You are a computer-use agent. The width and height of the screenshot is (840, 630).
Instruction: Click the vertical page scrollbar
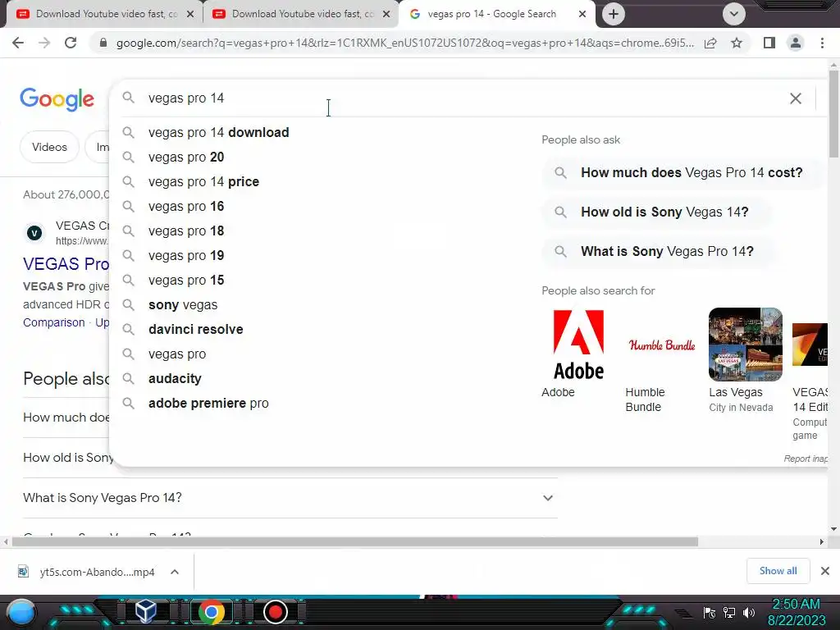833,113
